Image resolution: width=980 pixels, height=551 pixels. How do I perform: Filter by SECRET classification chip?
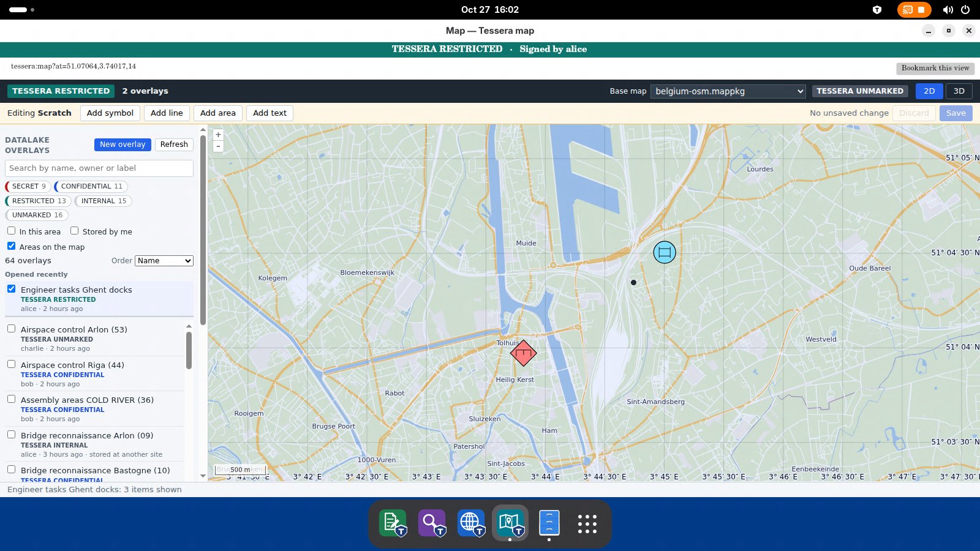point(28,186)
